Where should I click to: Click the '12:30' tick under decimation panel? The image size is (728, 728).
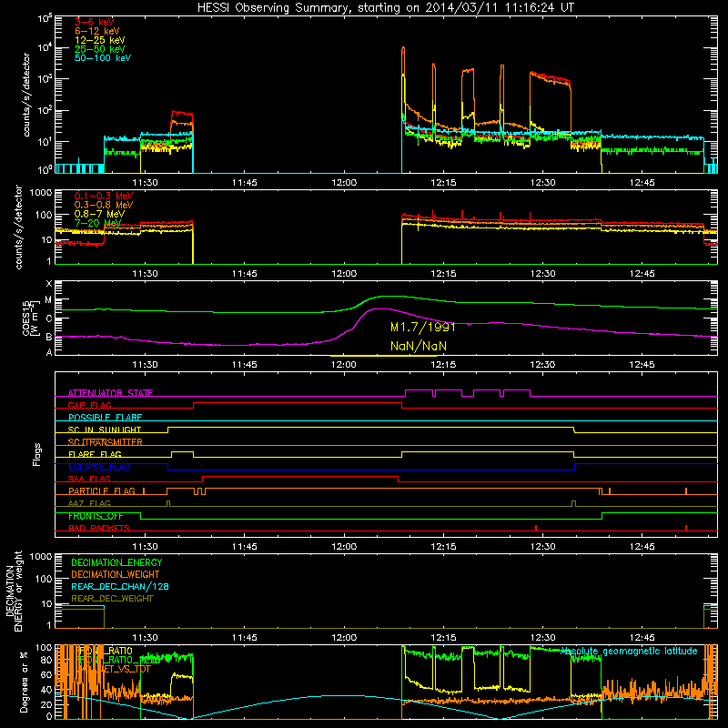542,638
